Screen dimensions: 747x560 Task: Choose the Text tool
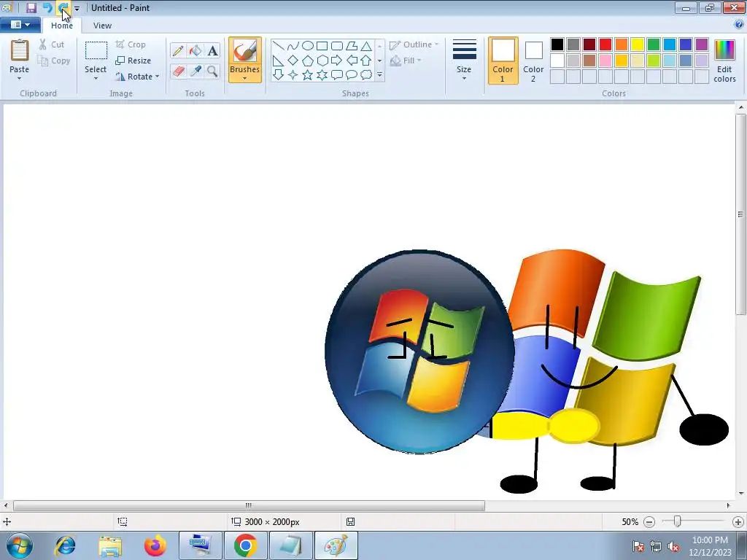212,50
